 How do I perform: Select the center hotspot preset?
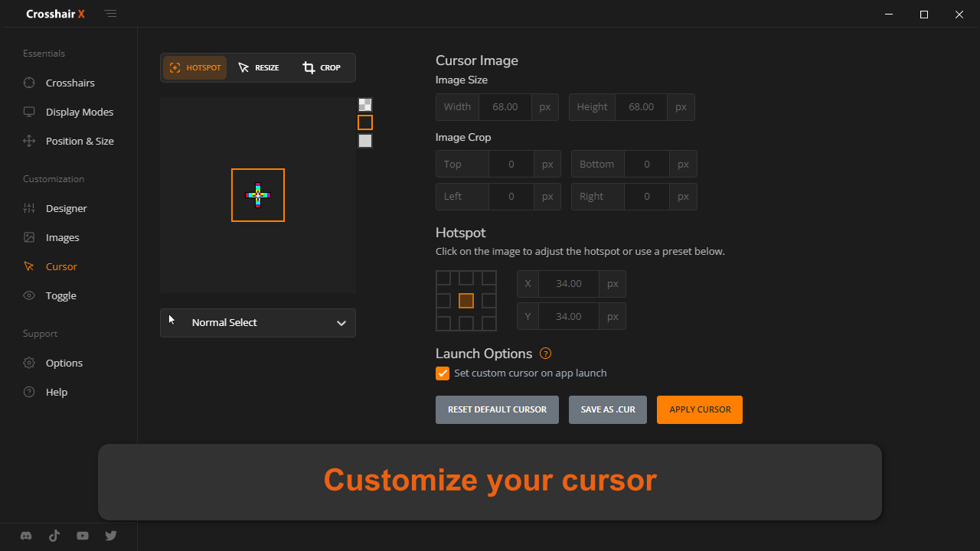click(466, 301)
